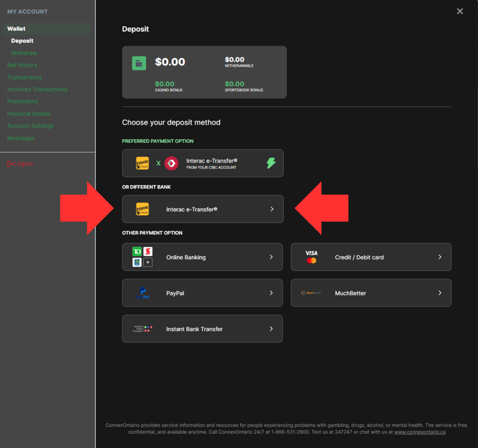The image size is (478, 448).
Task: Click the green lightning bolt icon
Action: point(271,163)
